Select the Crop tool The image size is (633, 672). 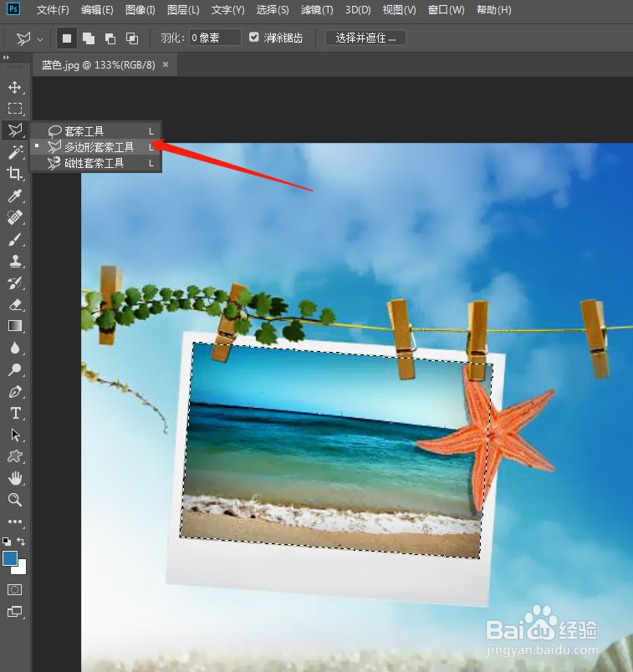pos(15,174)
